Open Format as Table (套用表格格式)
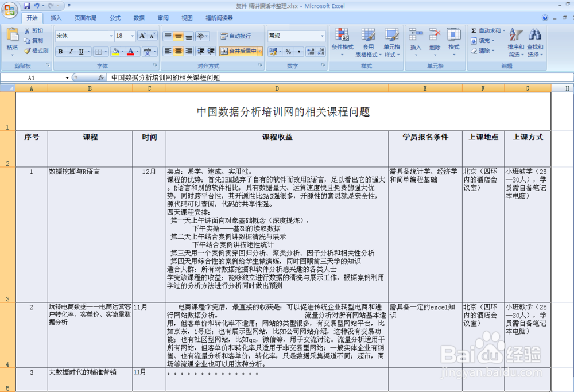Viewport: 574px width, 392px height. pyautogui.click(x=368, y=42)
